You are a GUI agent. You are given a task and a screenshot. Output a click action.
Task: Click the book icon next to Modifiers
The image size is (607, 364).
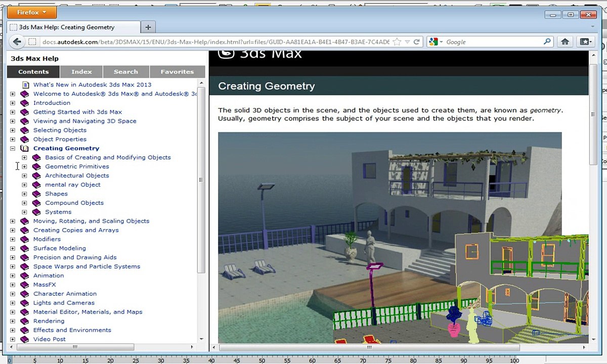(25, 239)
